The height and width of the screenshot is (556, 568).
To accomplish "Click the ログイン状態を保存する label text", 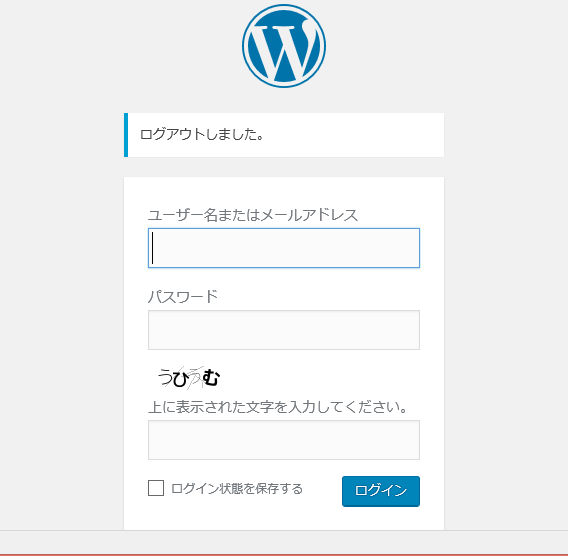I will click(237, 489).
